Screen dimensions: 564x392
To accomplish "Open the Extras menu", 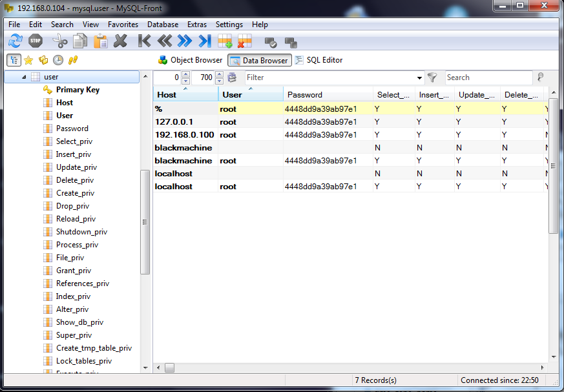I will (x=197, y=25).
